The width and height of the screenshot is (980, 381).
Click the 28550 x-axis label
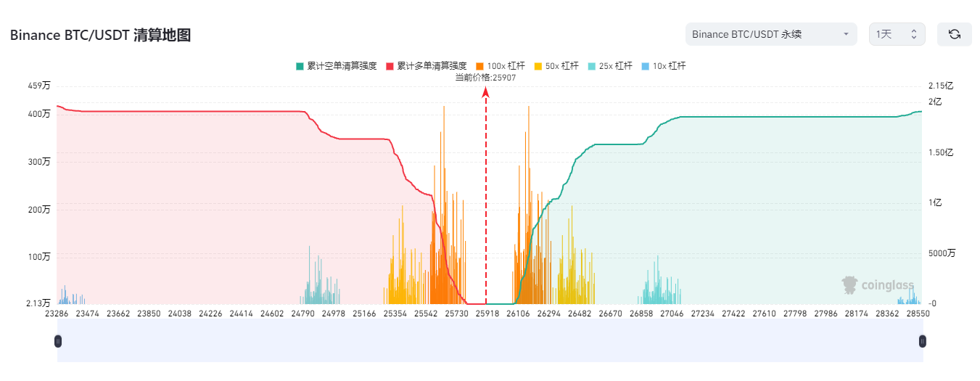coord(918,314)
